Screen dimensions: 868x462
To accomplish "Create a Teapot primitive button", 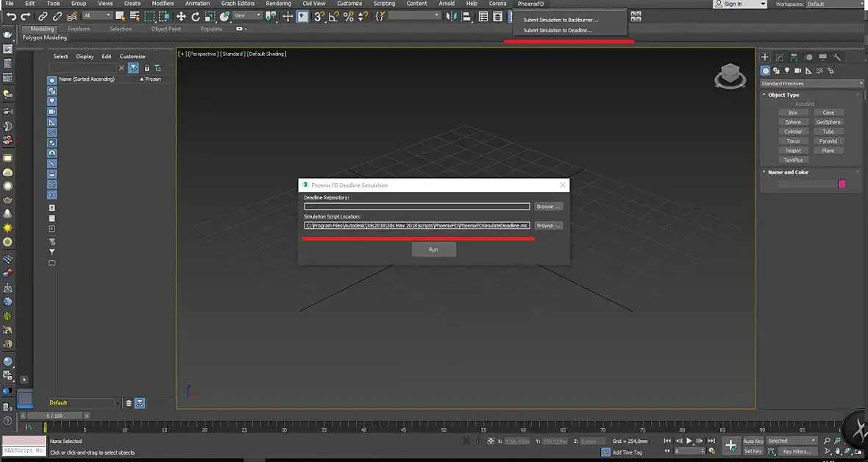I will click(793, 151).
